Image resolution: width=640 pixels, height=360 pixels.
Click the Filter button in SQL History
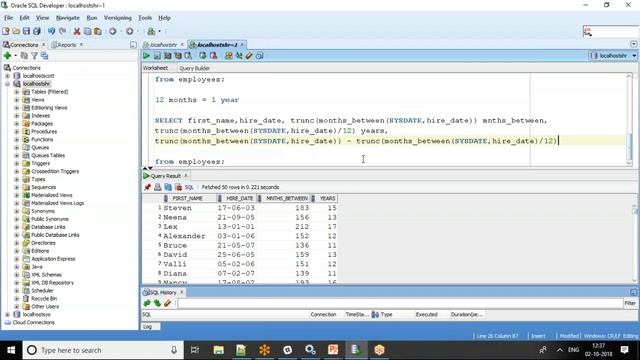[x=630, y=303]
